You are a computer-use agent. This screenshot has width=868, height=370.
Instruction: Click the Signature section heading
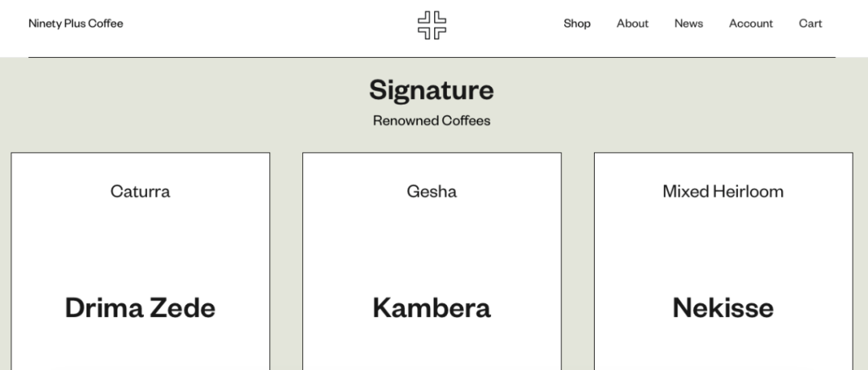432,90
